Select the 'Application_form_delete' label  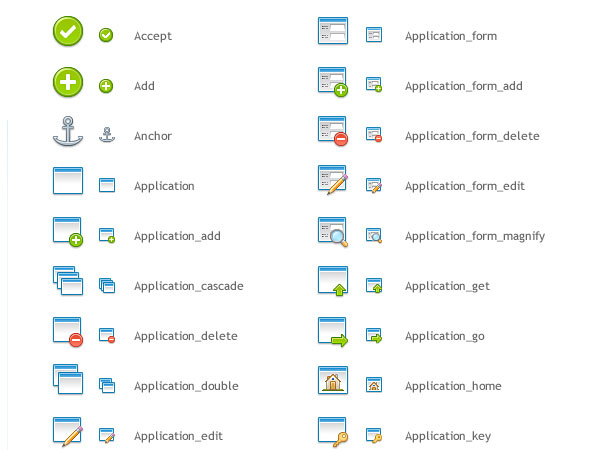[x=472, y=136]
